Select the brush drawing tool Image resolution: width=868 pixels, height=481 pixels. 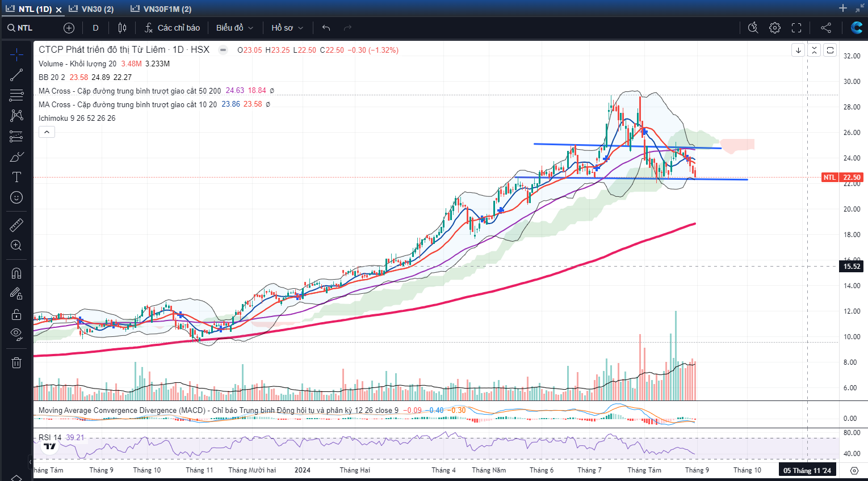(x=16, y=157)
